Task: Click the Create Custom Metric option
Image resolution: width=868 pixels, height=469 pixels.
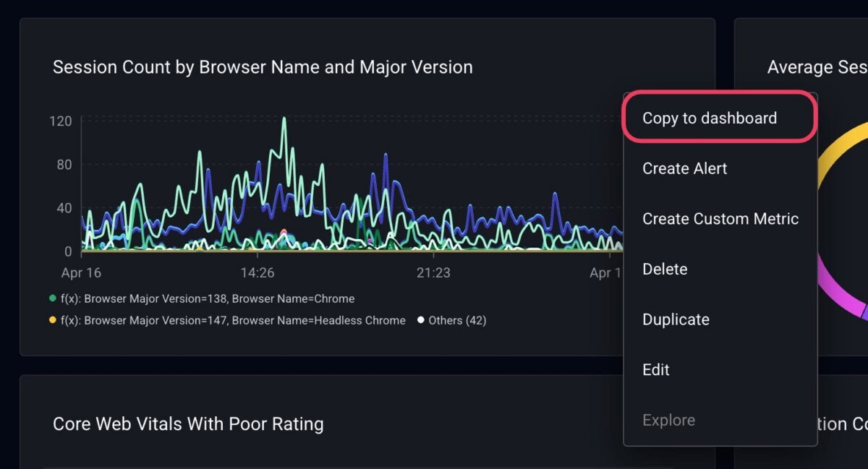Action: coord(720,219)
